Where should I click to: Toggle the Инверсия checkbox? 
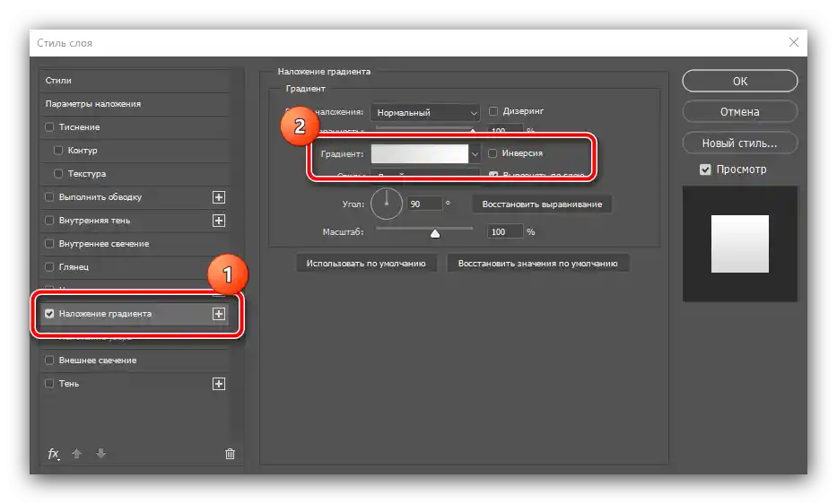493,153
